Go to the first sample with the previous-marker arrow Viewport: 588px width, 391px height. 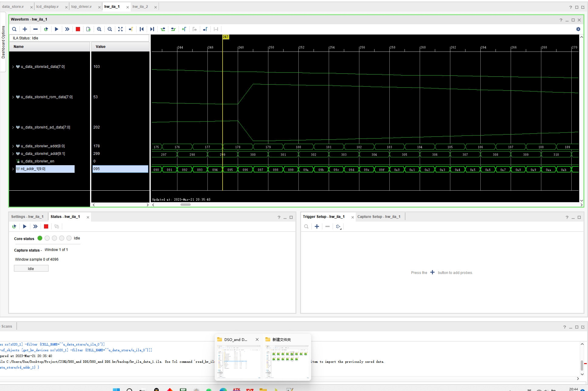point(142,29)
